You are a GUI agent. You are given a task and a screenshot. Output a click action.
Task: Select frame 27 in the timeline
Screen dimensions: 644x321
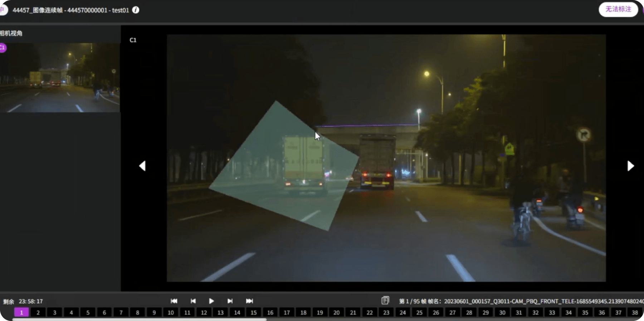coord(453,312)
